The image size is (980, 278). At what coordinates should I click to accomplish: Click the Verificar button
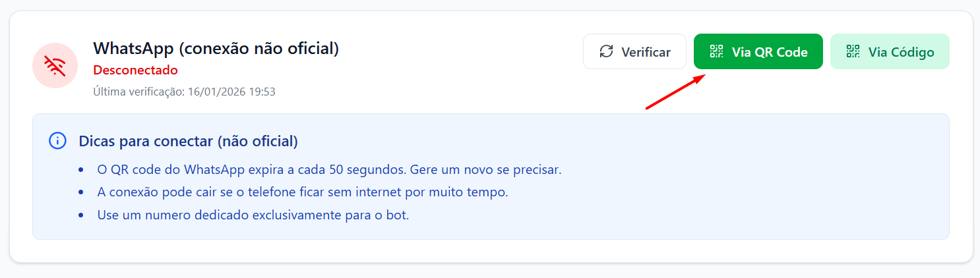pyautogui.click(x=634, y=51)
